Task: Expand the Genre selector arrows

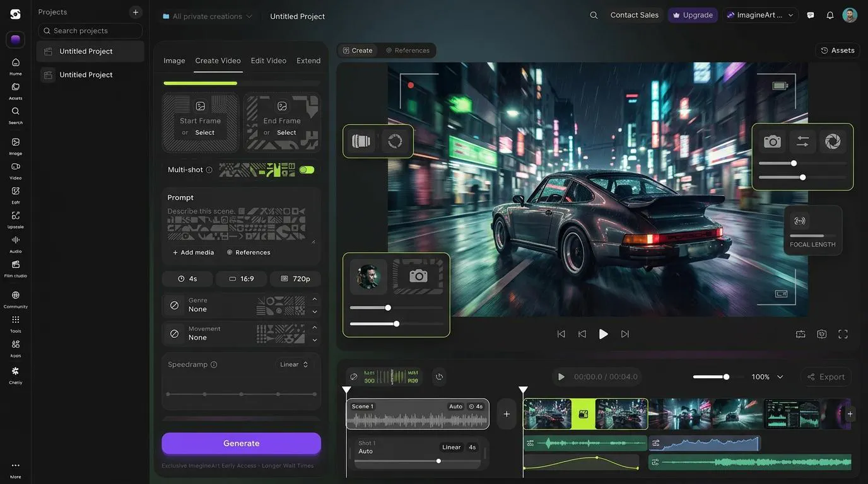Action: tap(314, 306)
